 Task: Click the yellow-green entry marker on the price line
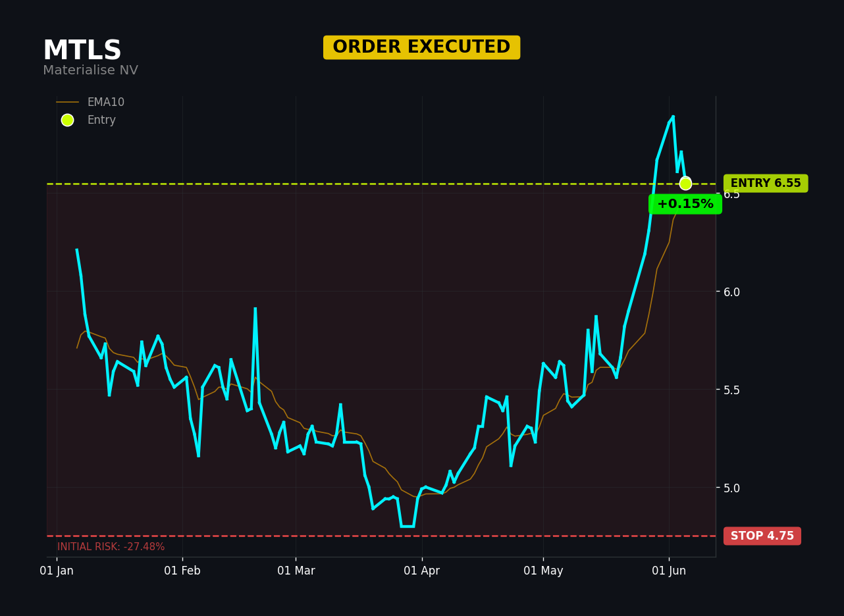coord(685,184)
